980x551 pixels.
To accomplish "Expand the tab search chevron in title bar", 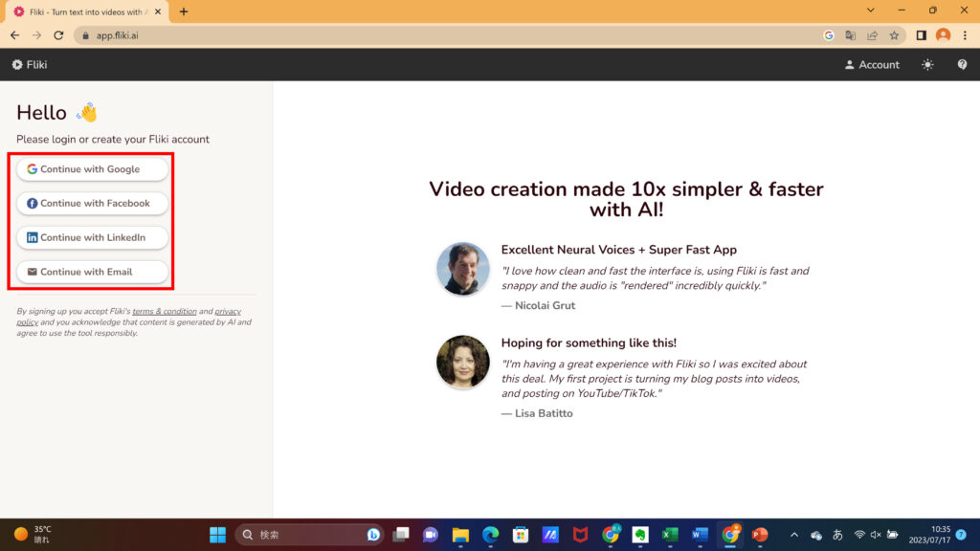I will pyautogui.click(x=871, y=11).
